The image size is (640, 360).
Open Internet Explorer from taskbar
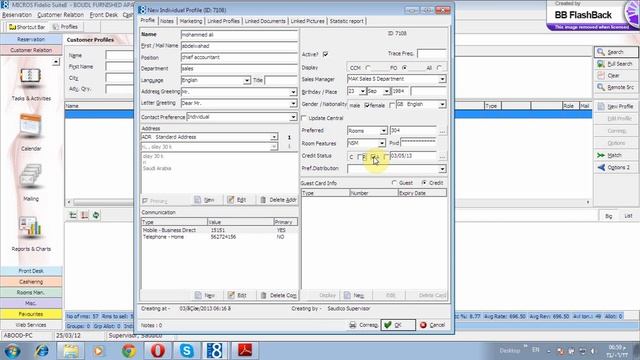point(42,351)
